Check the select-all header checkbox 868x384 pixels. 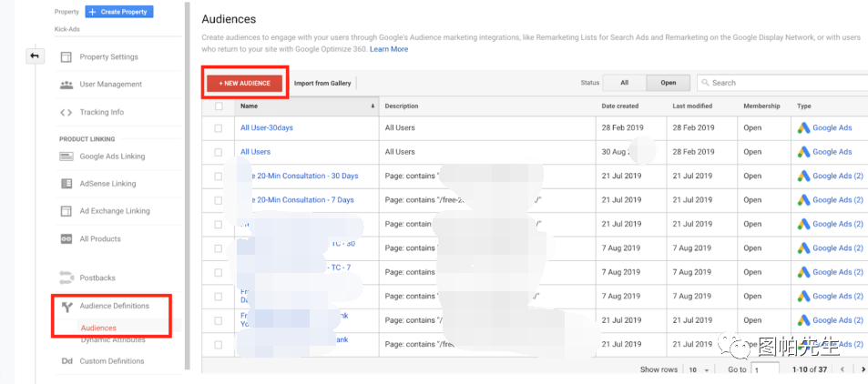click(218, 106)
